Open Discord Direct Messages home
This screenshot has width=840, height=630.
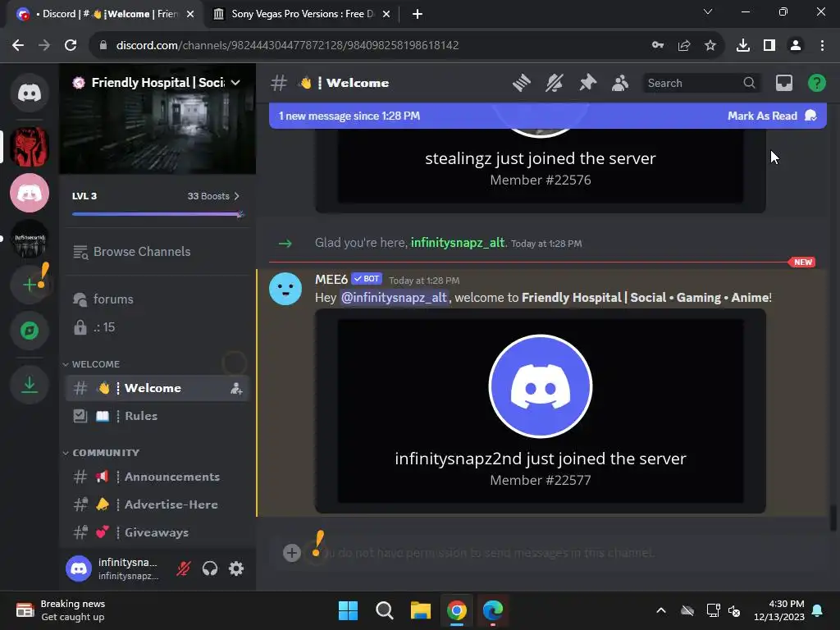click(x=30, y=93)
